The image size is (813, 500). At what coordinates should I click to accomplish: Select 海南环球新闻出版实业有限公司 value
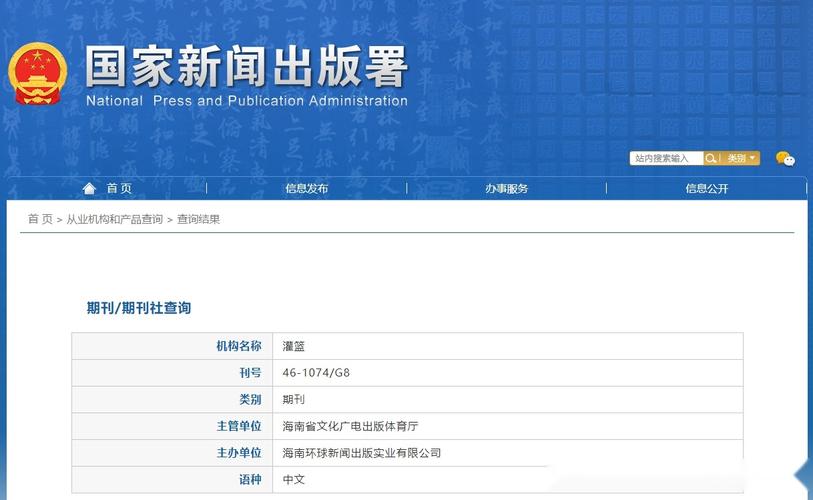[x=362, y=453]
